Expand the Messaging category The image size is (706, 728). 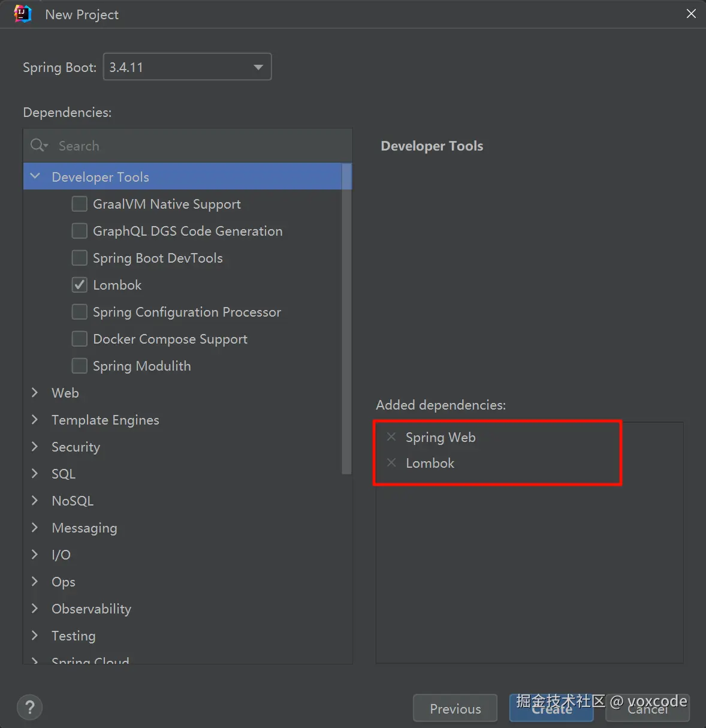click(x=35, y=527)
